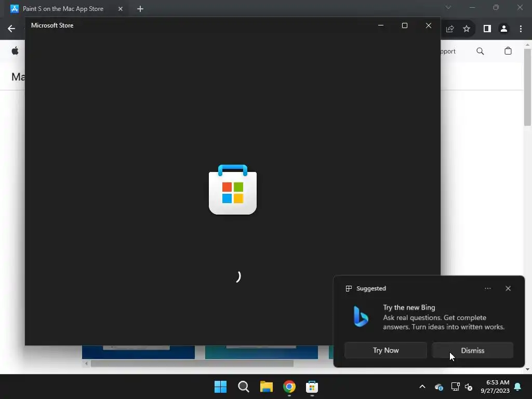Close the Paint S Chrome tab
The height and width of the screenshot is (399, 532).
(x=121, y=9)
